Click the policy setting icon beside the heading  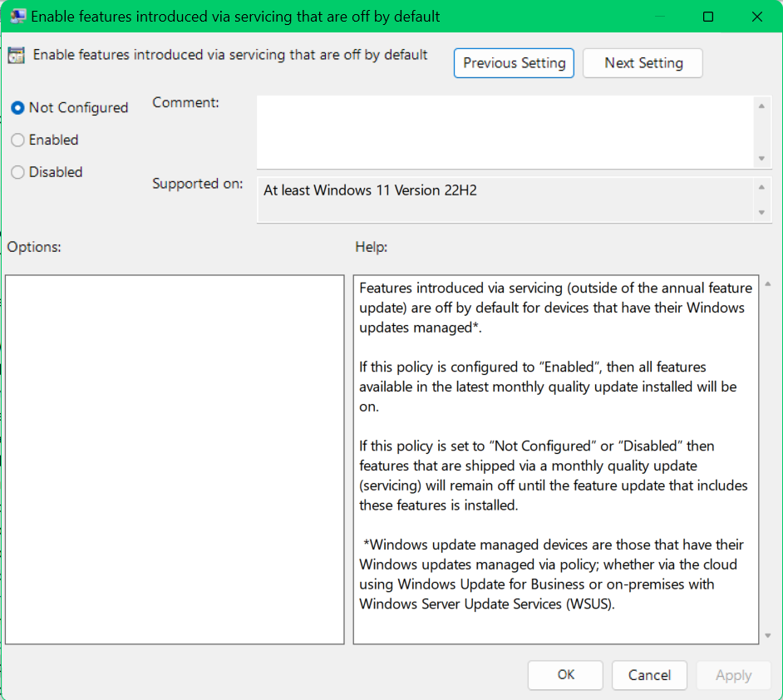16,56
